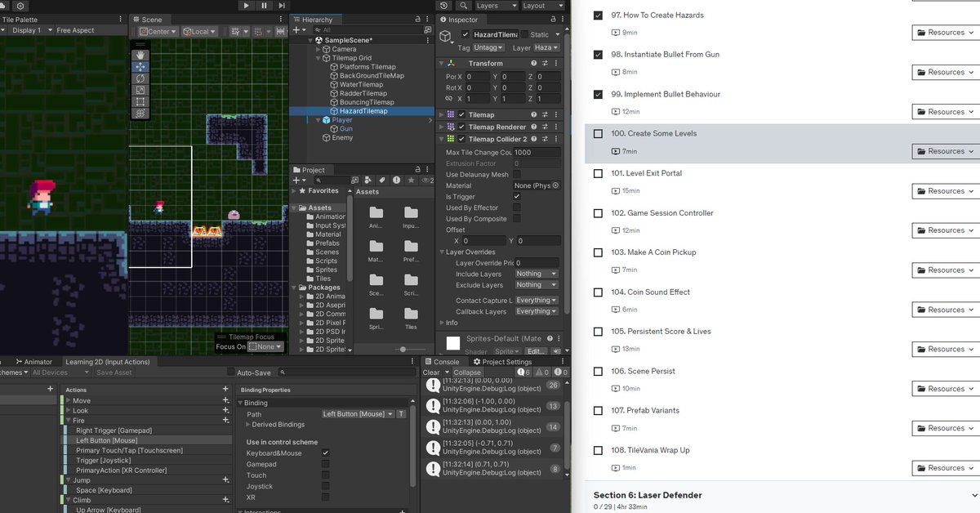Select the Rotate tool in Scene

140,78
